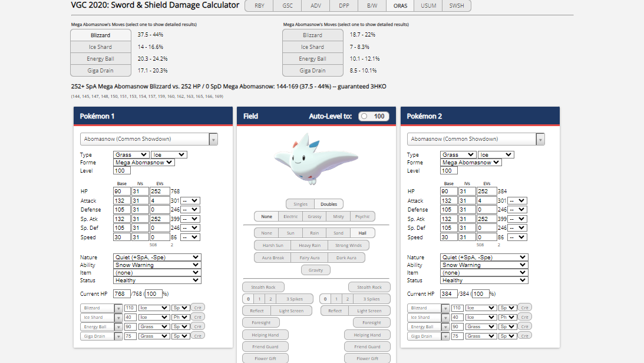Click the Togekiss sprite image

tap(316, 159)
